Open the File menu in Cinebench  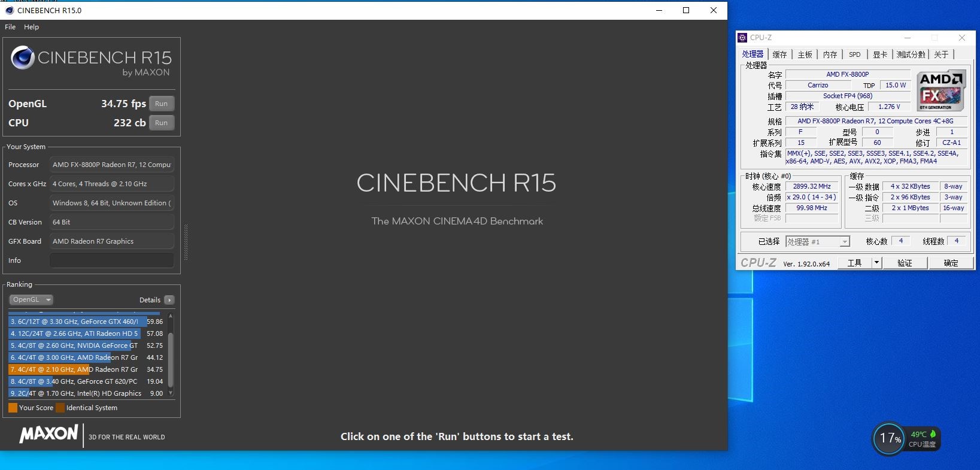point(10,27)
